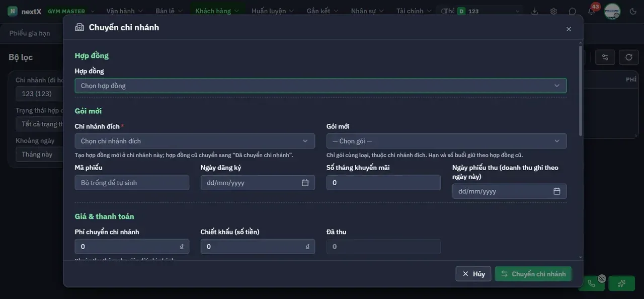Open the filter sliders icon button
644x299 pixels.
[x=605, y=57]
